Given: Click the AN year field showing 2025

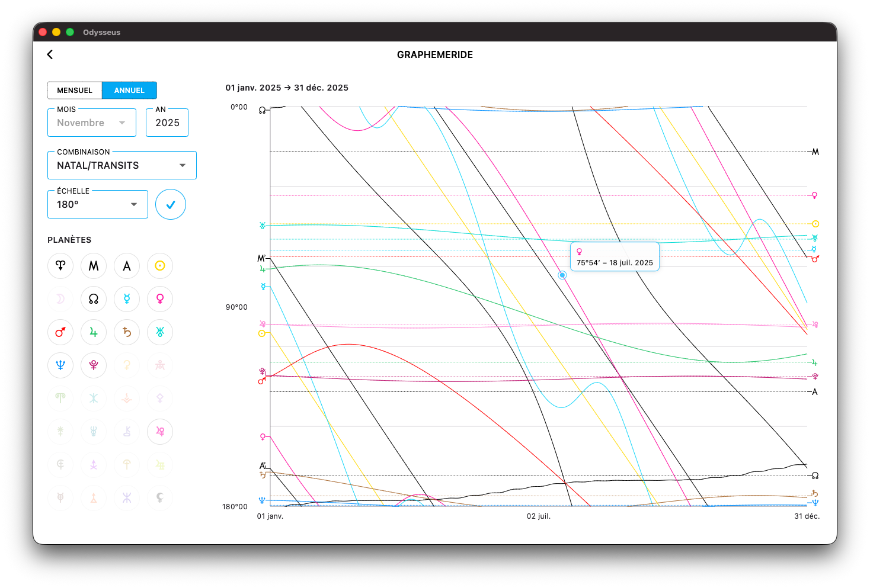Looking at the screenshot, I should [x=167, y=123].
